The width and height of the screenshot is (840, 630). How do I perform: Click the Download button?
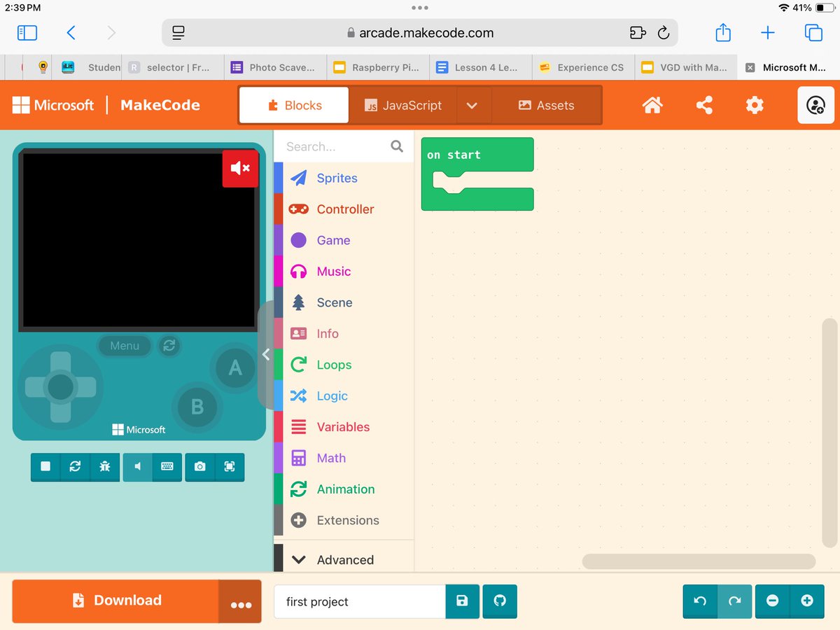[115, 601]
